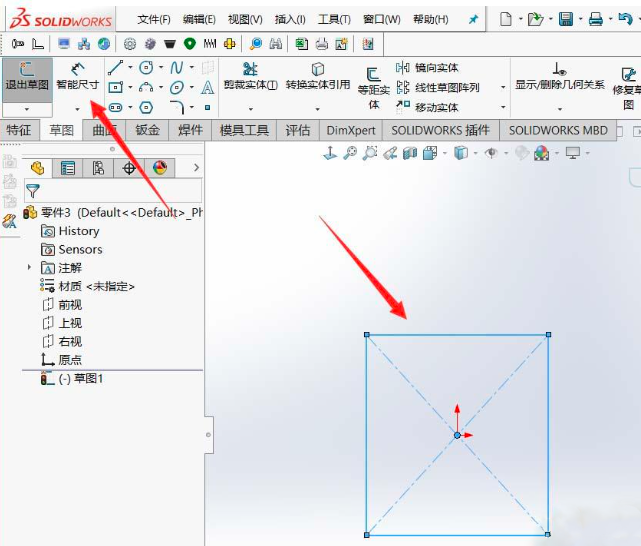The height and width of the screenshot is (546, 641).
Task: Open the 窗口(W) menu
Action: tap(382, 19)
